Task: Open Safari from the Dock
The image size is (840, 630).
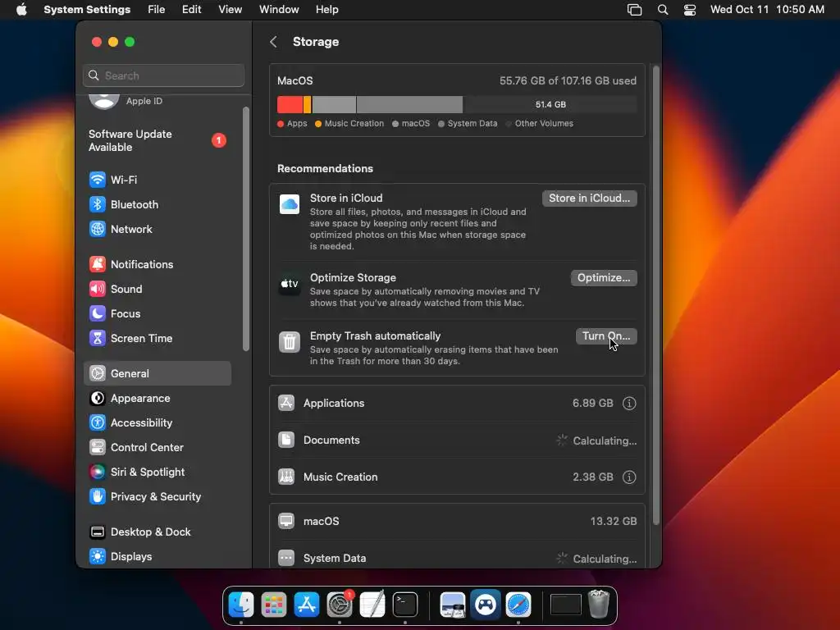Action: [x=518, y=605]
